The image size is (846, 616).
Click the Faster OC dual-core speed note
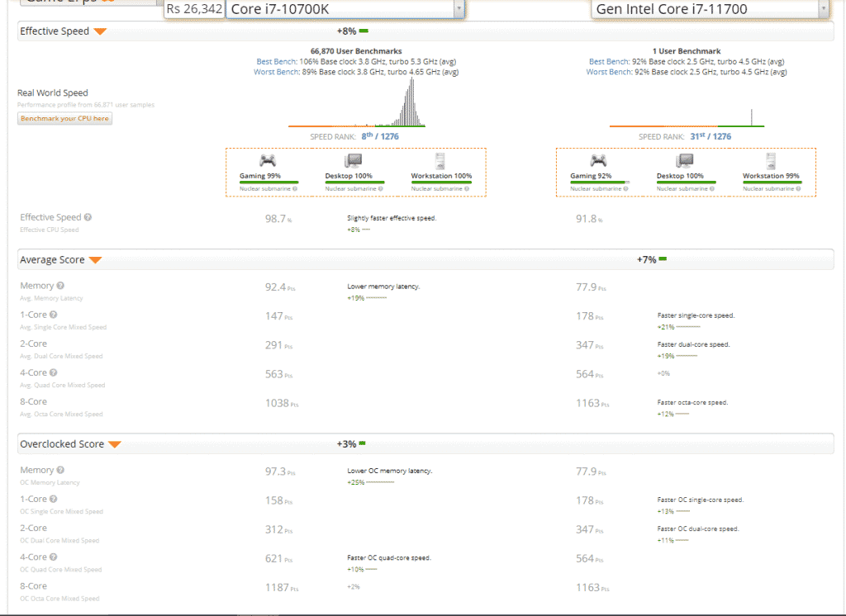[697, 529]
